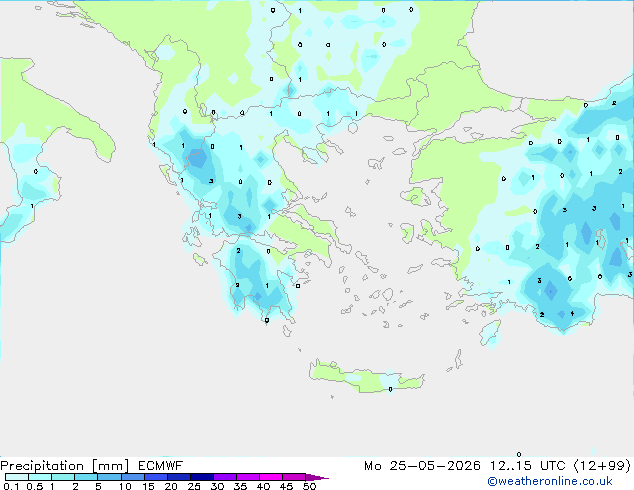Pick the 5–10 mm blue legend swatch
This screenshot has height=490, width=634.
pyautogui.click(x=110, y=477)
